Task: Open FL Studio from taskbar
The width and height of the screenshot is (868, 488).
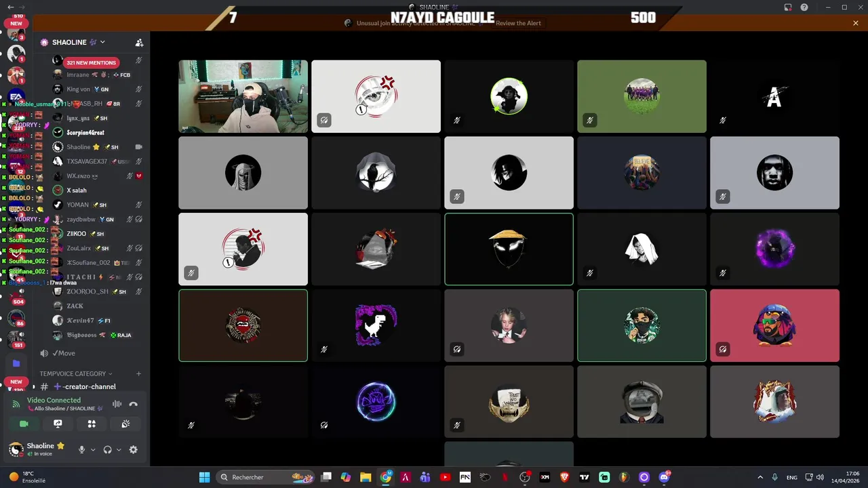Action: (624, 477)
